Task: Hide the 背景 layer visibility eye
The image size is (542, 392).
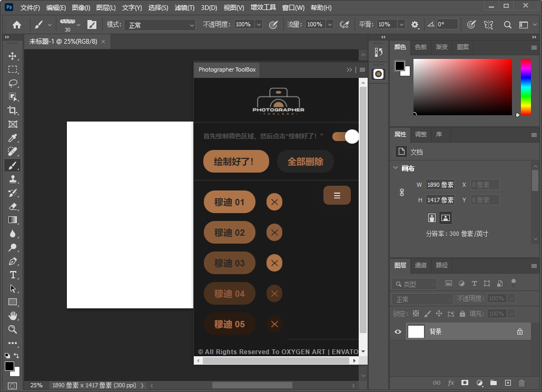Action: coord(398,332)
